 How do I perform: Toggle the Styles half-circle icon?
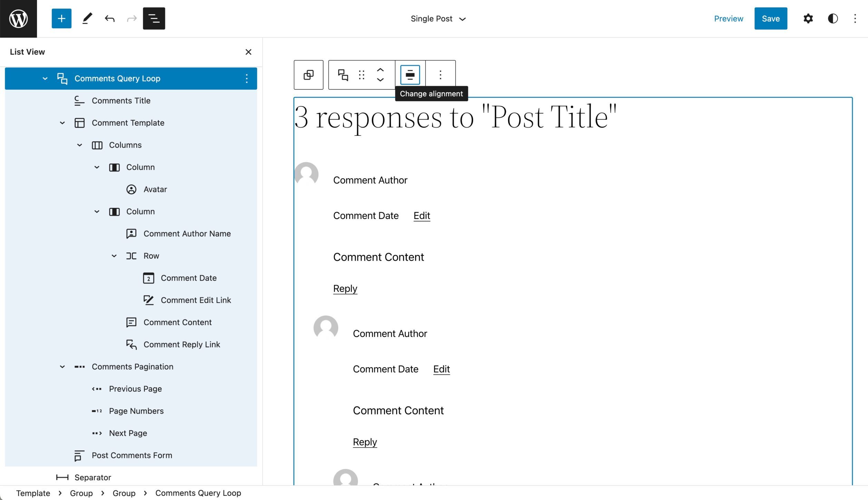832,19
